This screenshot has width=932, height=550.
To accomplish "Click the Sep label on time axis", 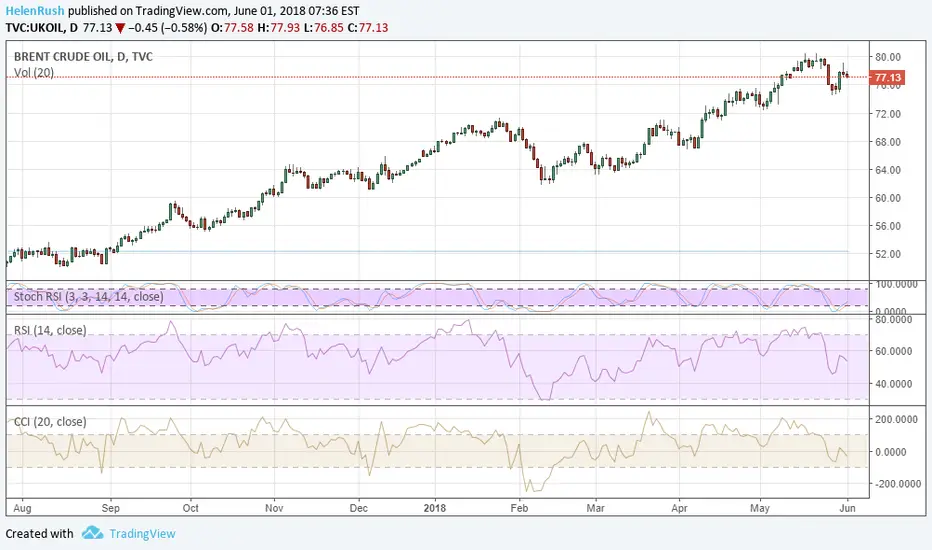I will pyautogui.click(x=111, y=508).
